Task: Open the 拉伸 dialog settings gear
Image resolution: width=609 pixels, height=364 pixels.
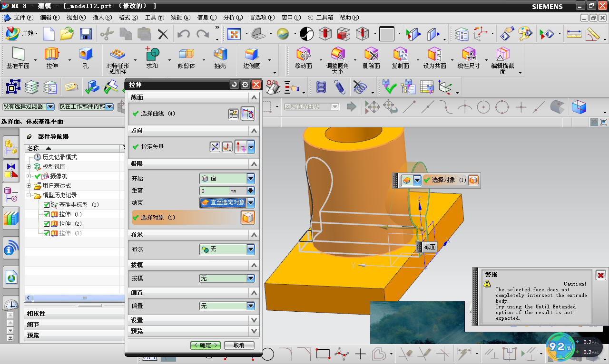Action: click(x=245, y=85)
